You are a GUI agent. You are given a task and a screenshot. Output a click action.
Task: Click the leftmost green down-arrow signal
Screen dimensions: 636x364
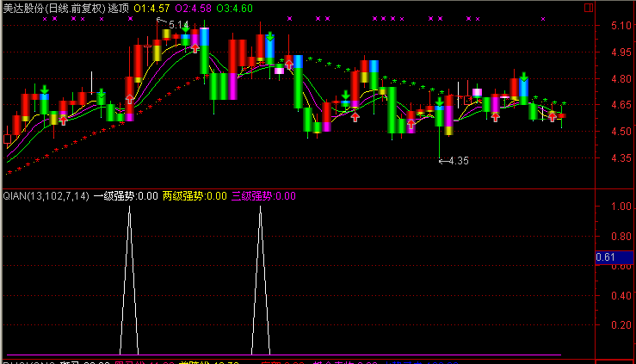[x=44, y=89]
